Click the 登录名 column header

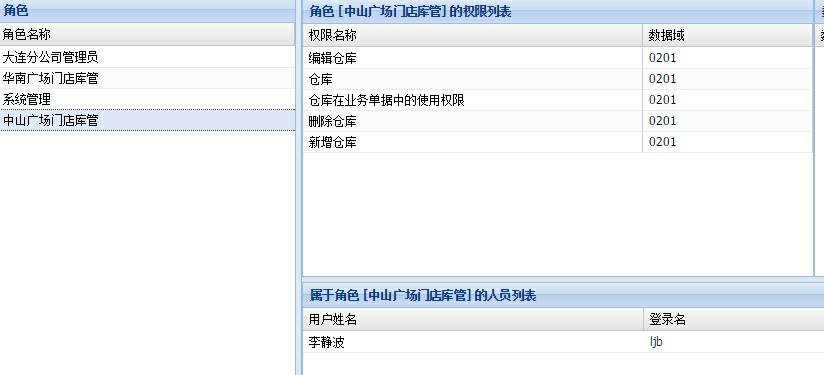point(734,319)
